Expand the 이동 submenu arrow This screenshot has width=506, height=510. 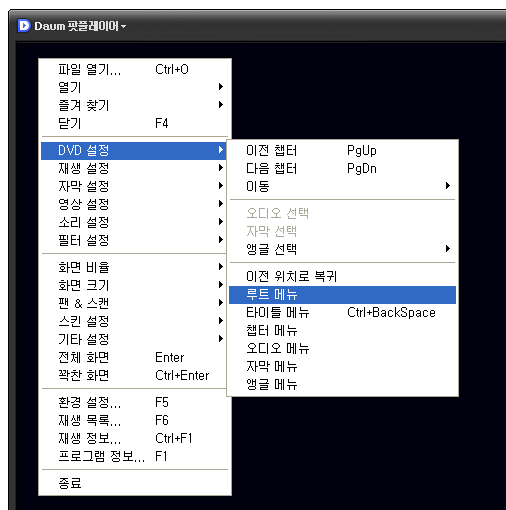tap(448, 186)
